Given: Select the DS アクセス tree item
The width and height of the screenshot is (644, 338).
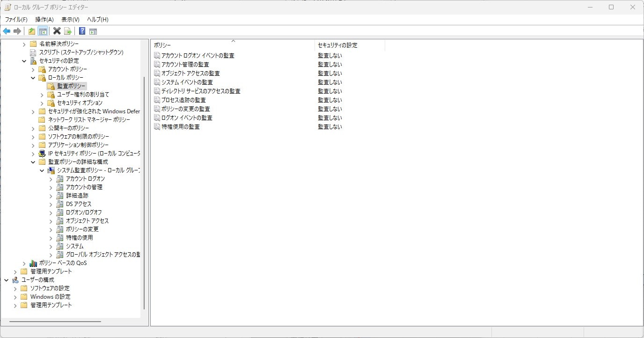Looking at the screenshot, I should (x=79, y=204).
